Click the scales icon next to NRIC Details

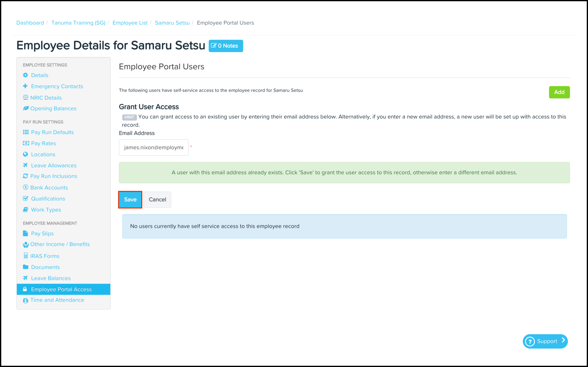tap(25, 98)
